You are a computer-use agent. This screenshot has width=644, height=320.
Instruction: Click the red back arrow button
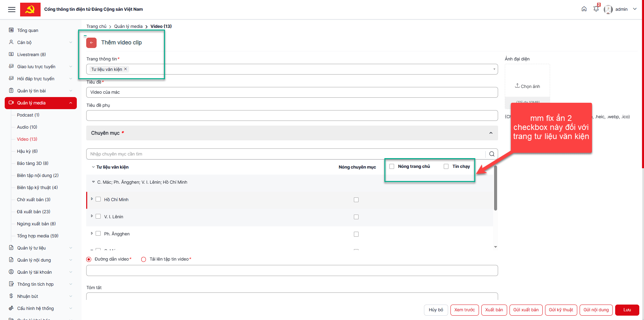tap(91, 43)
